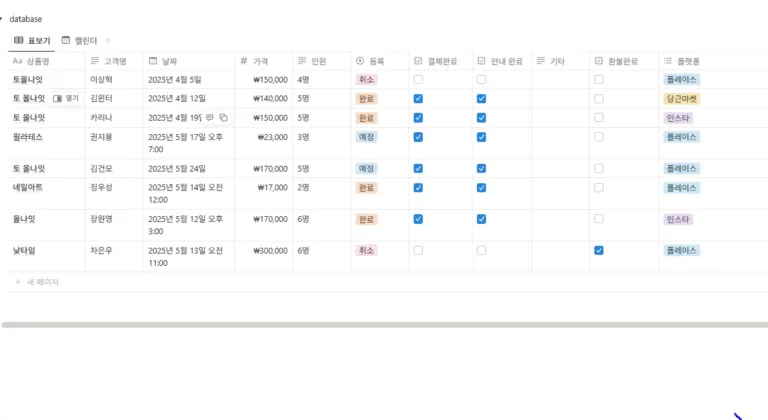768x420 pixels.
Task: Click the plus icon to add a view
Action: coord(108,40)
